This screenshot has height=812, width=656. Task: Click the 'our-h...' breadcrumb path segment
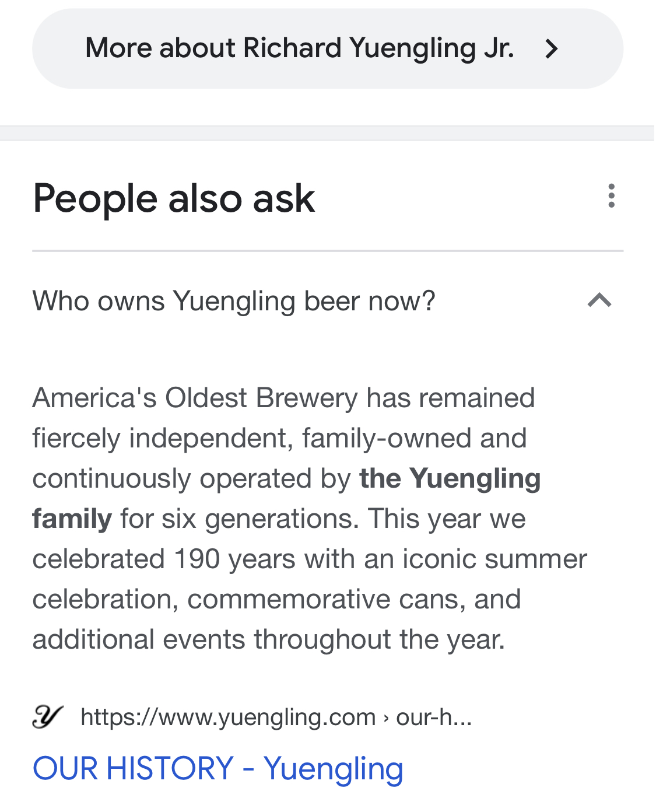tap(434, 717)
